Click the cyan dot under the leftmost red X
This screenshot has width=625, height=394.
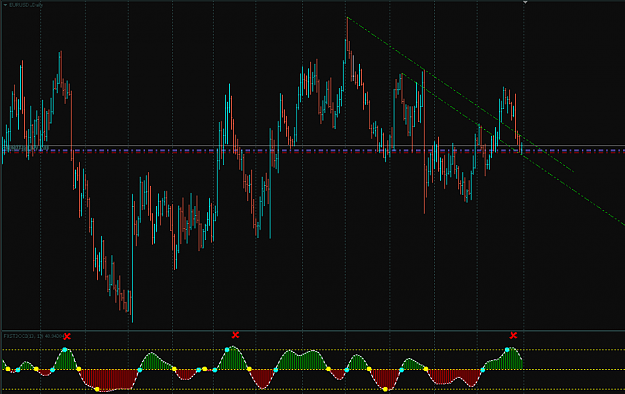64,350
